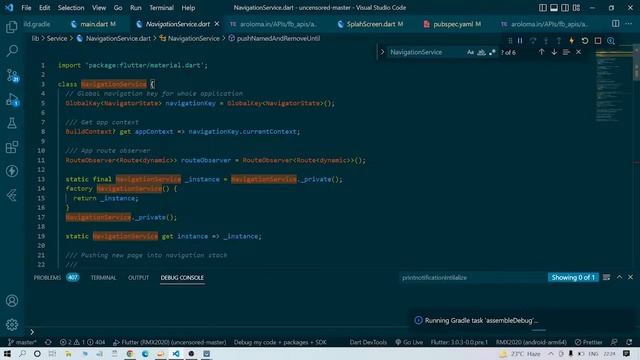This screenshot has height=360, width=640.
Task: Open the TERMINAL panel tab
Action: 103,278
